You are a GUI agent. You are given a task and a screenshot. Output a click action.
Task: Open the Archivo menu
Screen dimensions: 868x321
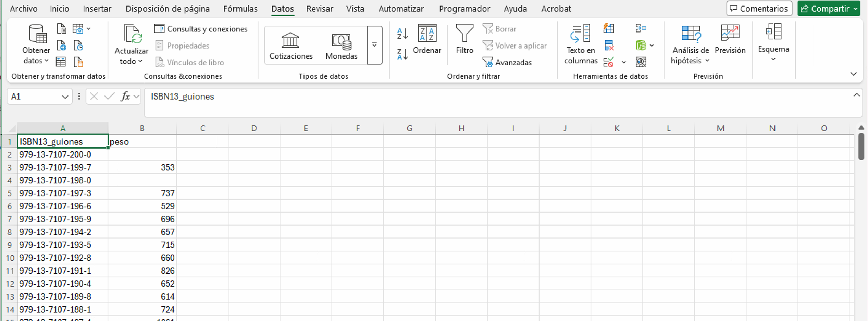24,9
